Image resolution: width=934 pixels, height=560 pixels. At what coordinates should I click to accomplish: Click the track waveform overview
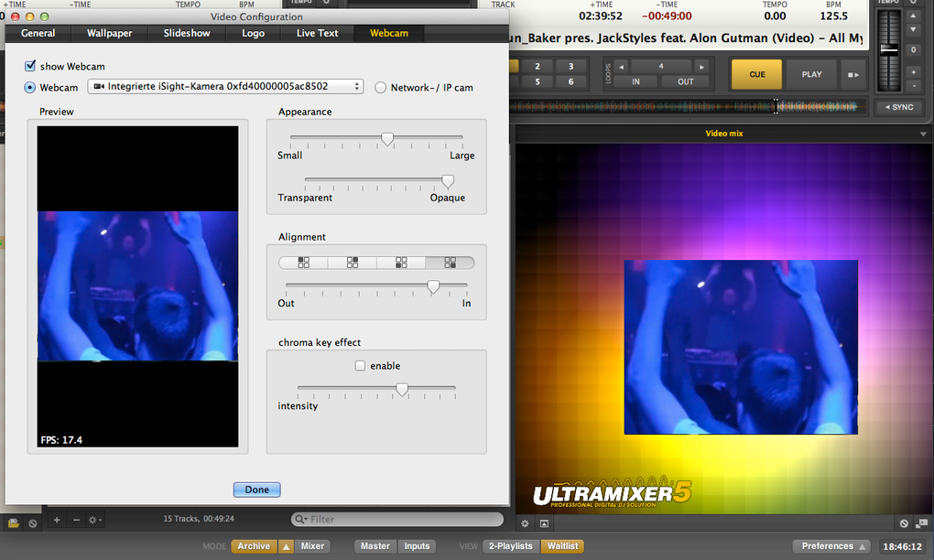pos(688,107)
